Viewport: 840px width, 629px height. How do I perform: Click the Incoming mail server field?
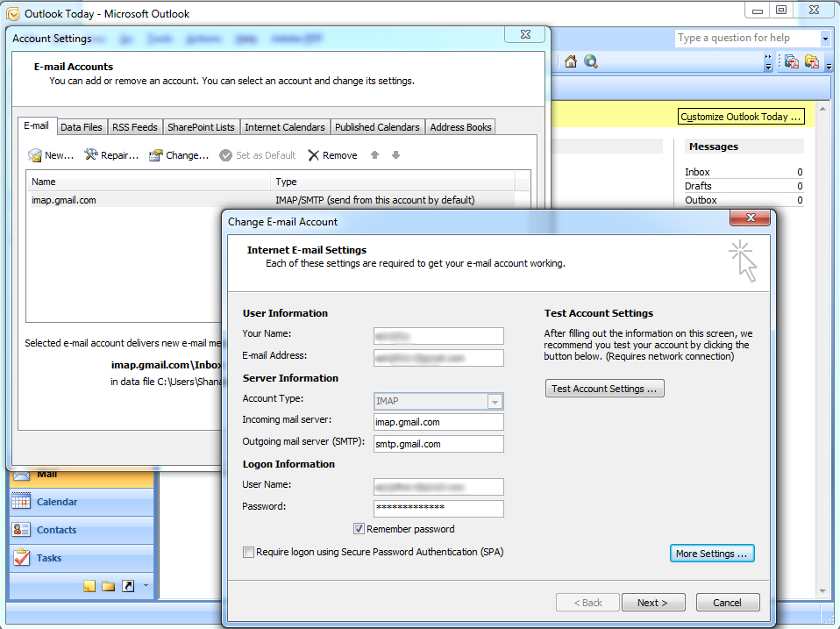coord(438,422)
